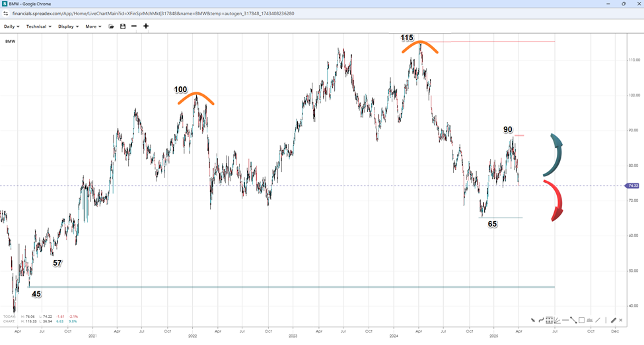Viewport: 644px width, 345px height.
Task: Choose the Fibonacci retracement grid tool
Action: (549, 320)
